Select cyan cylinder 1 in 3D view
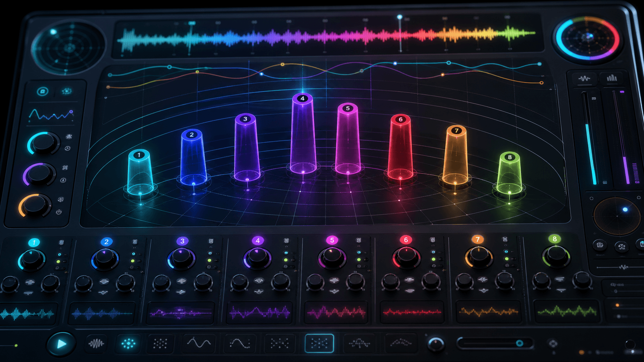Viewport: 644px width, 362px height. coord(140,173)
